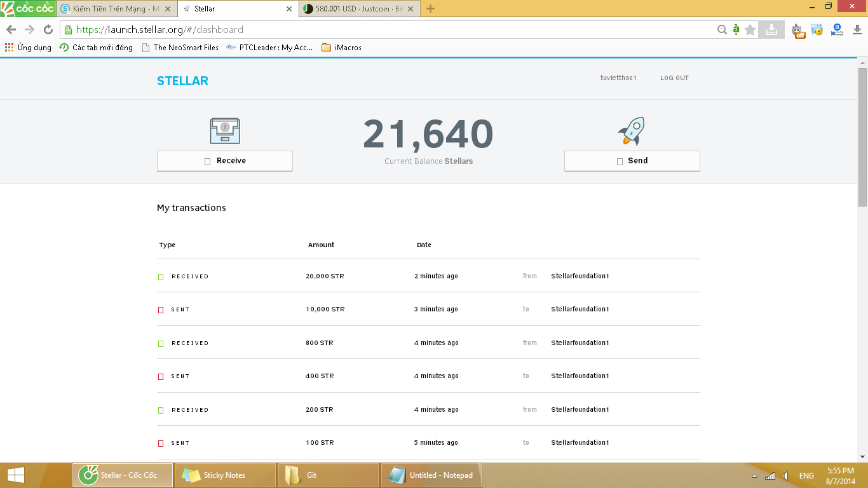Click the speaker volume tray icon
The image size is (868, 488).
[787, 475]
